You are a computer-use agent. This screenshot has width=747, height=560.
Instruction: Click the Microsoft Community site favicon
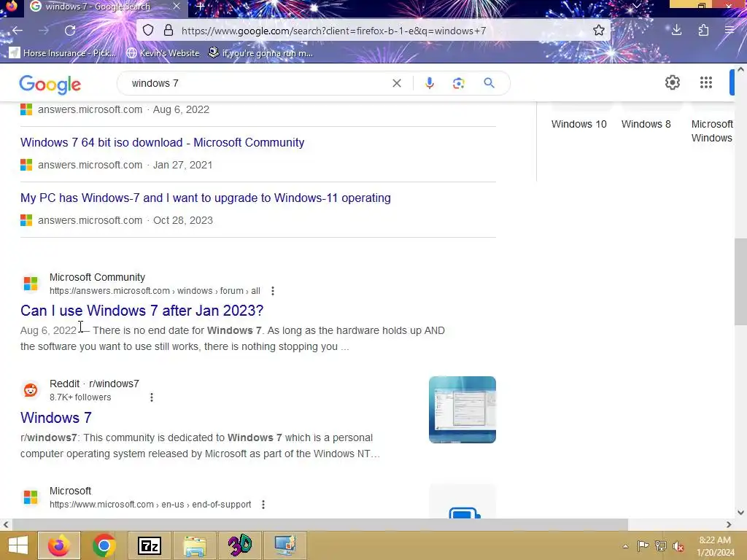coord(31,284)
